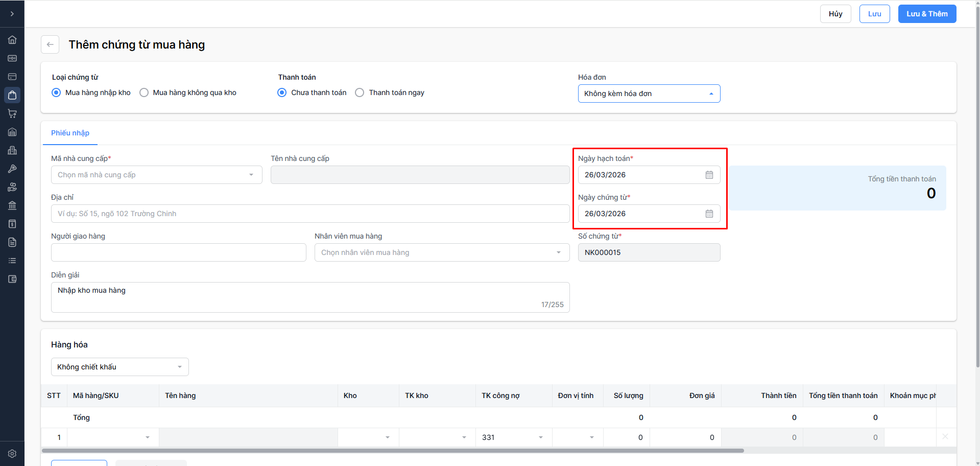Open 'Chọn mã nhà cung cấp' dropdown
The width and height of the screenshot is (980, 466).
[x=156, y=175]
